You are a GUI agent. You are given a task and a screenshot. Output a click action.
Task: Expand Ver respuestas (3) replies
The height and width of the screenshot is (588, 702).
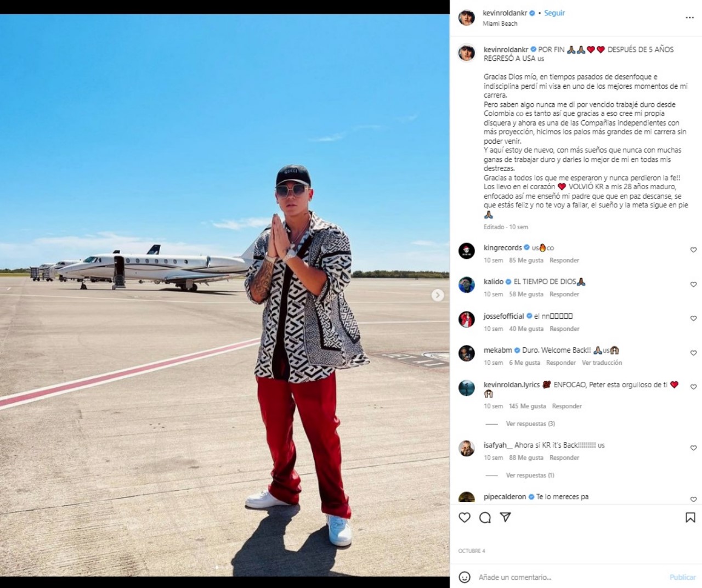coord(530,424)
